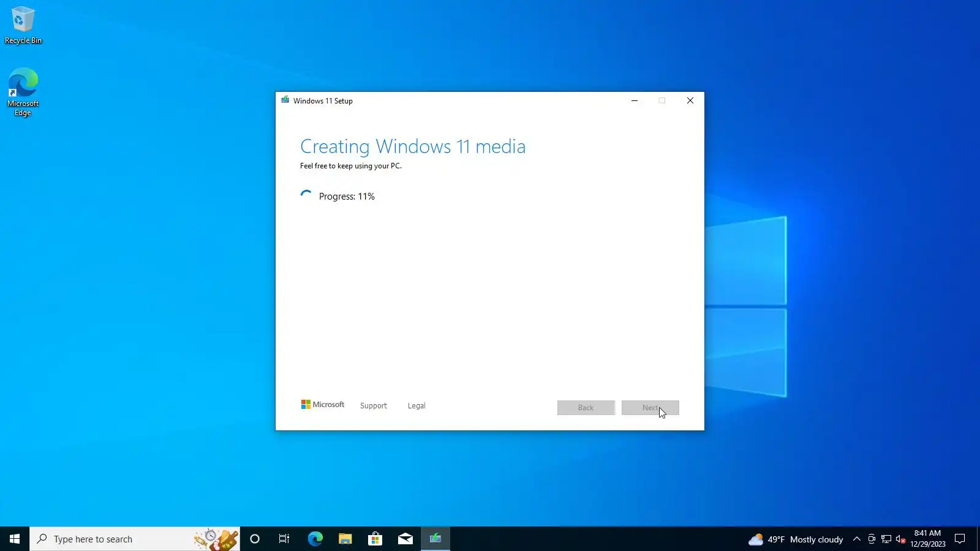Close the Windows 11 Setup window

(690, 100)
